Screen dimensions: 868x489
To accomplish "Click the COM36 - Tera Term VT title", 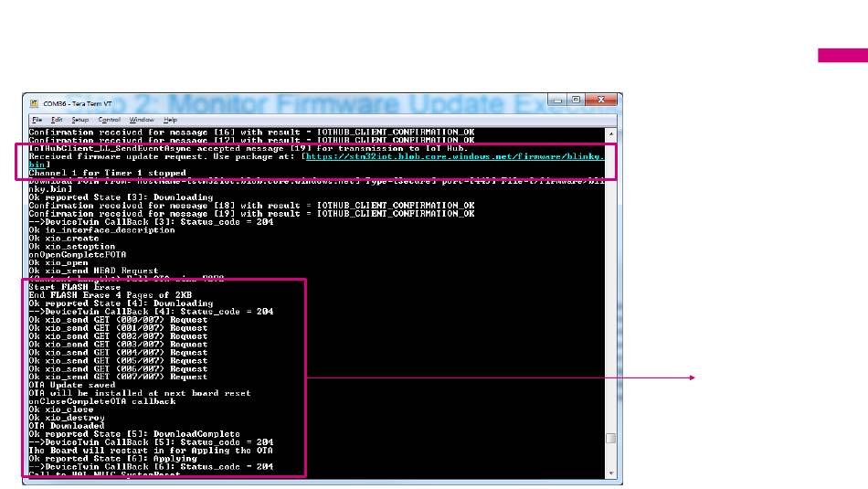I will click(x=73, y=103).
